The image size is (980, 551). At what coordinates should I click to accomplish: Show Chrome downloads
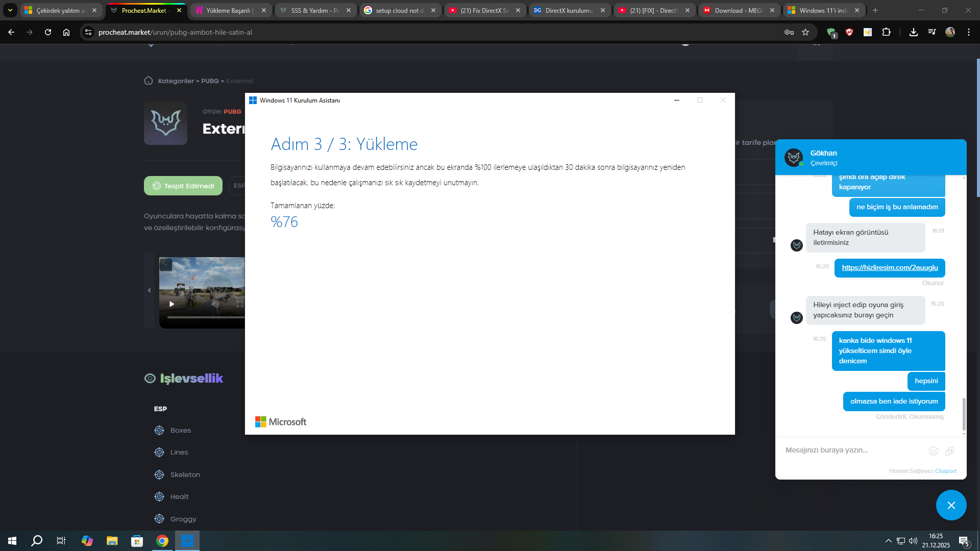pos(914,32)
